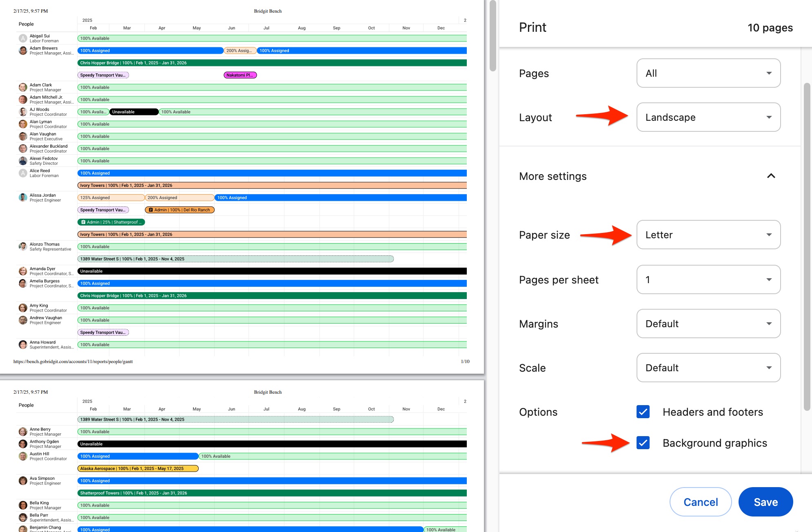
Task: Click Austin Hill's 100% Available bar
Action: pos(333,456)
